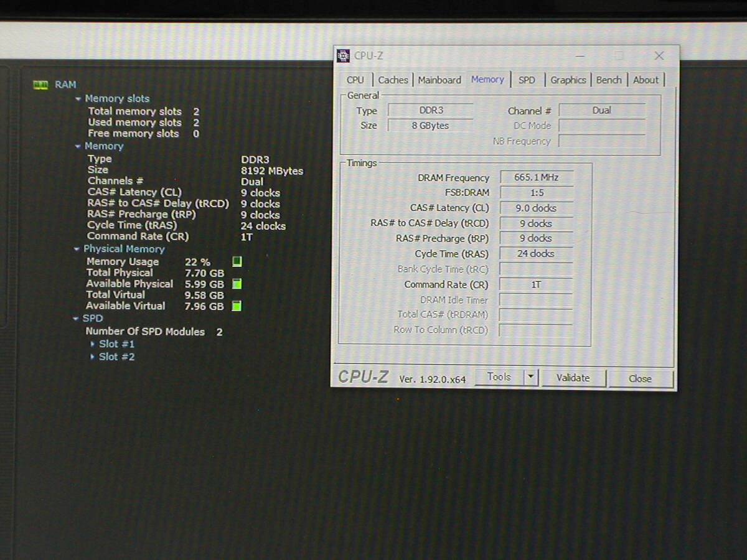Click the Dual Channel # field

(x=601, y=110)
